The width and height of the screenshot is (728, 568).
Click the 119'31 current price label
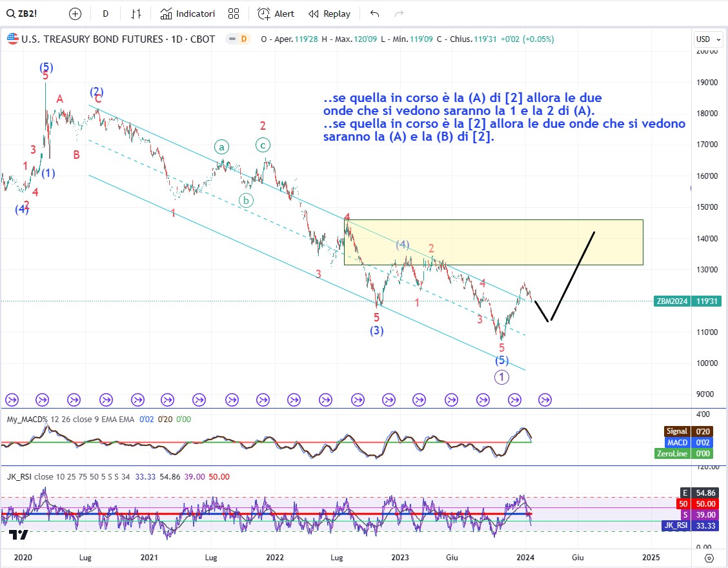click(x=707, y=301)
